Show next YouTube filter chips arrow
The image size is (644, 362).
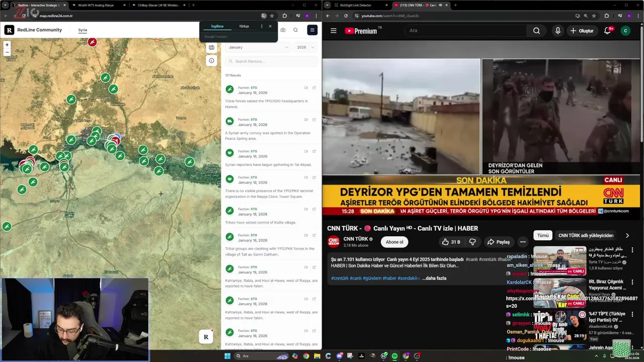point(627,235)
